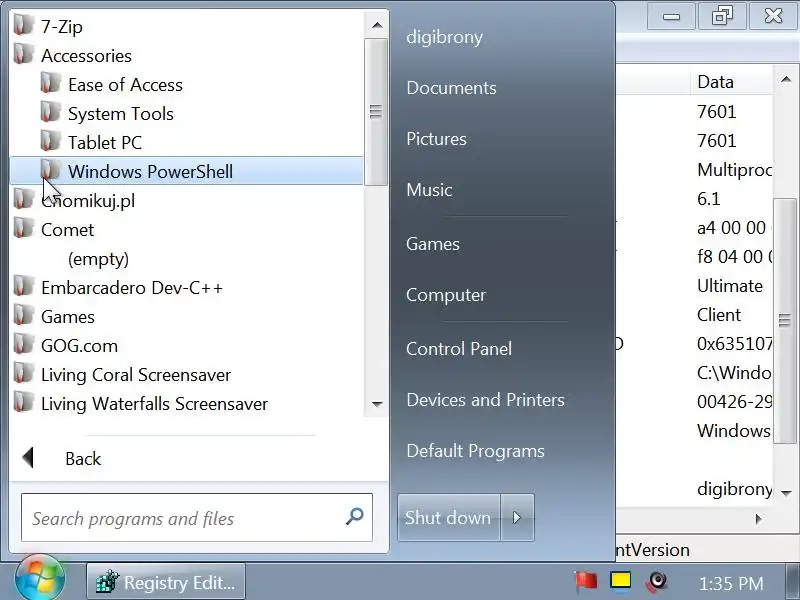This screenshot has height=600, width=800.
Task: Select the 6.1 data value
Action: (x=709, y=198)
